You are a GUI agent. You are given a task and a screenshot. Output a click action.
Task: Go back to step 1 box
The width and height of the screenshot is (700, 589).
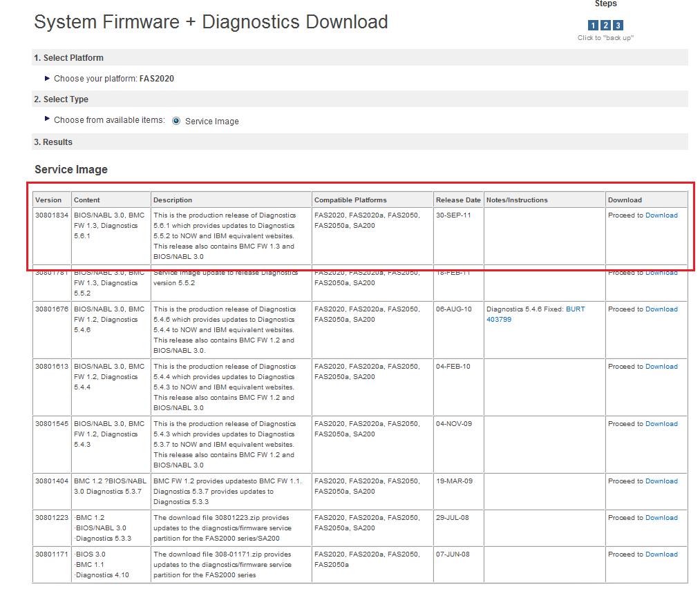[x=593, y=26]
